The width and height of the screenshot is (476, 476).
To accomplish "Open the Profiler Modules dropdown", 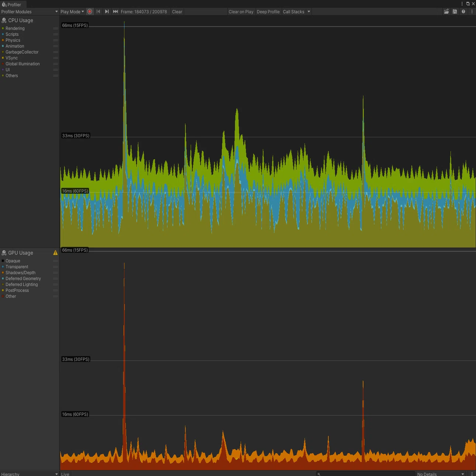I will pos(30,12).
